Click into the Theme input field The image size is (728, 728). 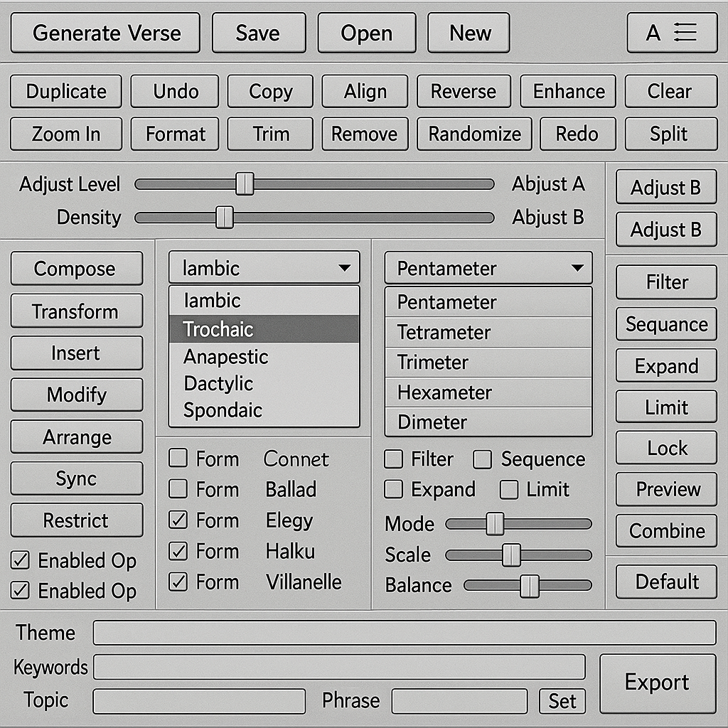click(404, 633)
